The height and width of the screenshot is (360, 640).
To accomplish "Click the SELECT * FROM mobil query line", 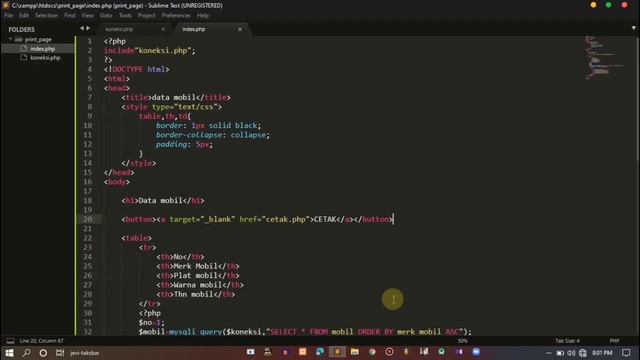I will coord(305,332).
